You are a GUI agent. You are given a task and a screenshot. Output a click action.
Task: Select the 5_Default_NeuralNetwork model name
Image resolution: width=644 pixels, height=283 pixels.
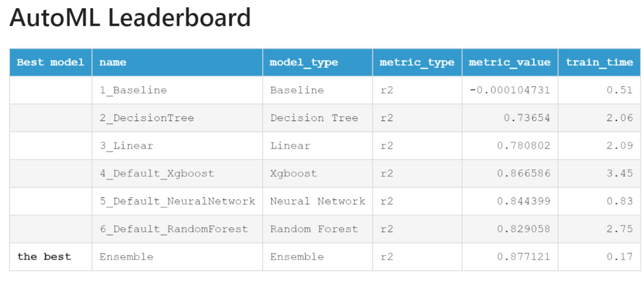pyautogui.click(x=177, y=202)
